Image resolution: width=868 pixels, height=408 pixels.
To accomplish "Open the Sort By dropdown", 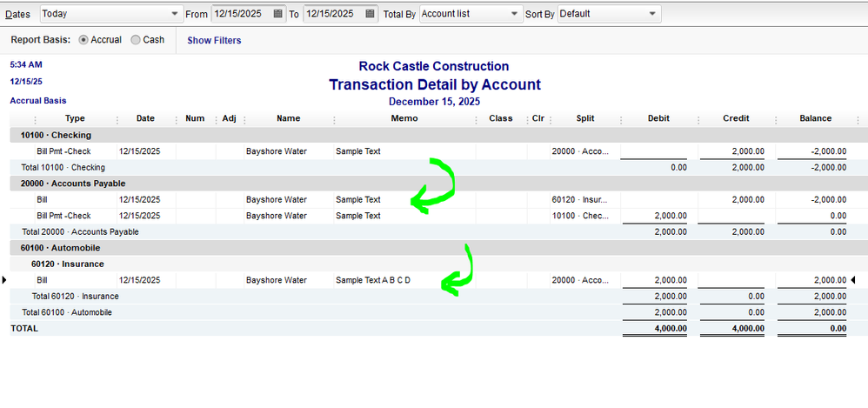I will pyautogui.click(x=609, y=14).
